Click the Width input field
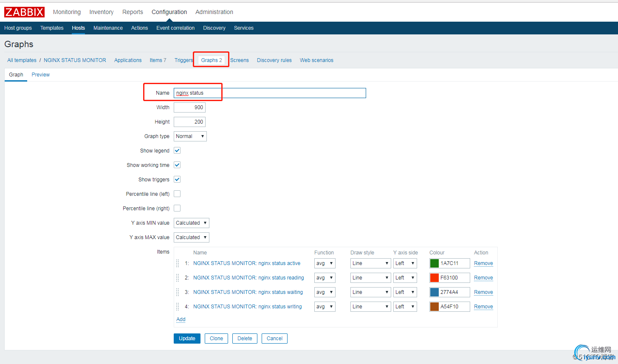Image resolution: width=618 pixels, height=364 pixels. point(189,107)
